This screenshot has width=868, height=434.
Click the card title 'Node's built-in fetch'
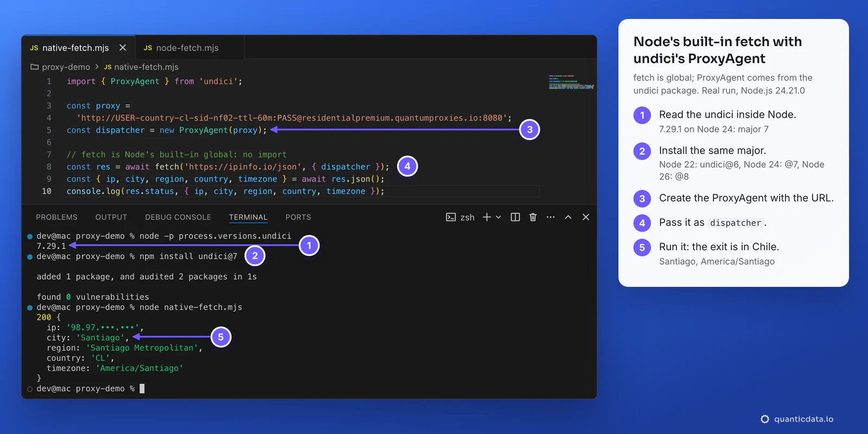pyautogui.click(x=718, y=50)
